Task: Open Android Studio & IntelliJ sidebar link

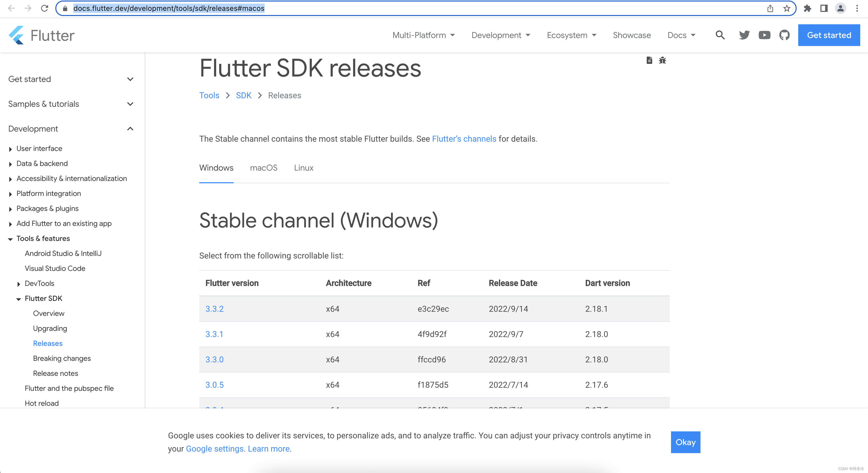Action: tap(63, 253)
